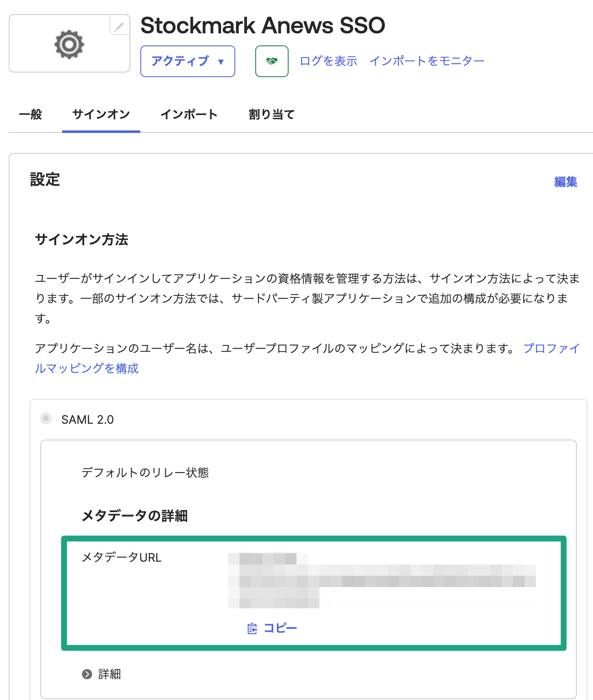Expand the 詳細 section chevron
Screen dimensions: 593x700
(x=87, y=674)
